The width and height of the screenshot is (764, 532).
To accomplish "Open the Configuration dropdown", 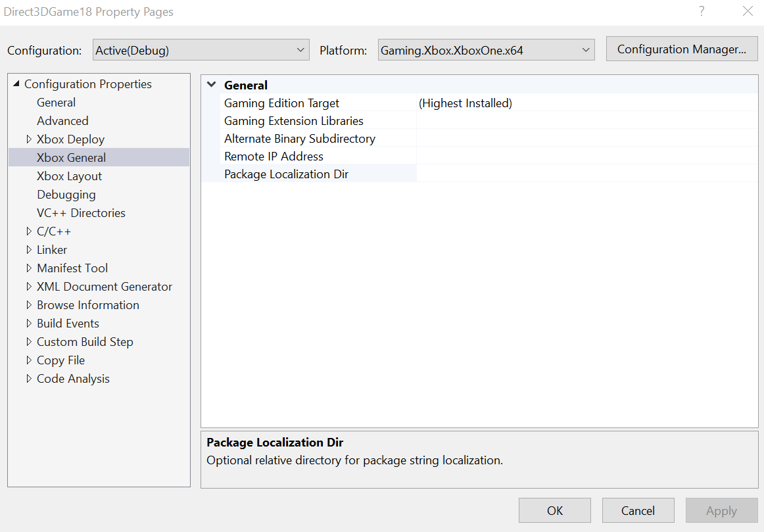I will pos(201,50).
